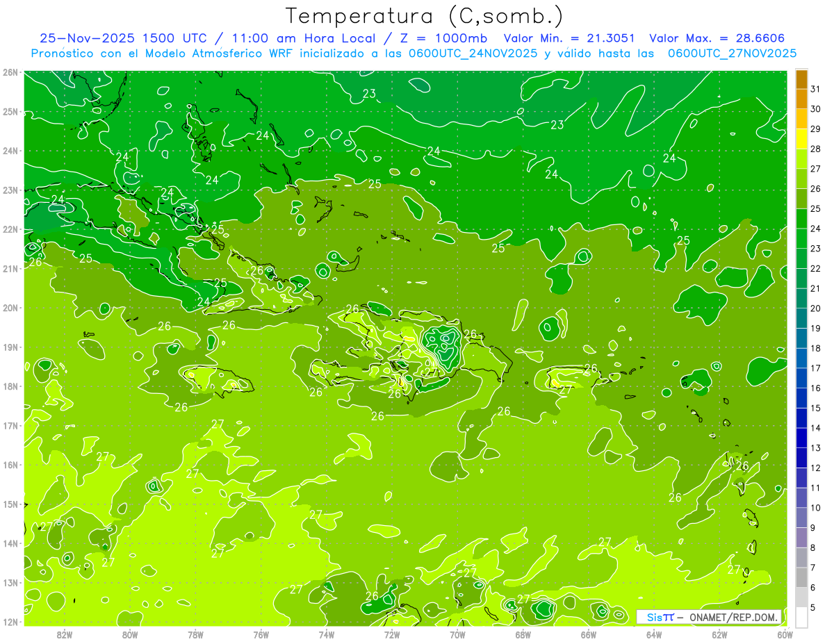Click the "78W" longitude axis label
This screenshot has height=644, width=834.
(x=195, y=634)
